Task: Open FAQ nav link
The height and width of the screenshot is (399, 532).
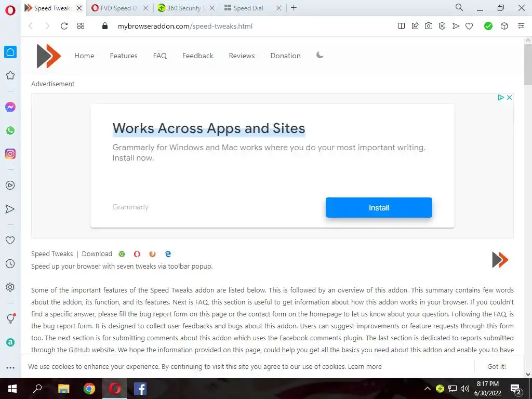Action: (x=160, y=56)
